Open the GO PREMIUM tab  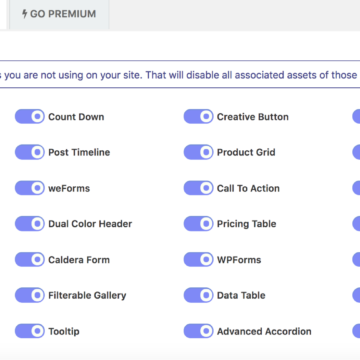[59, 14]
